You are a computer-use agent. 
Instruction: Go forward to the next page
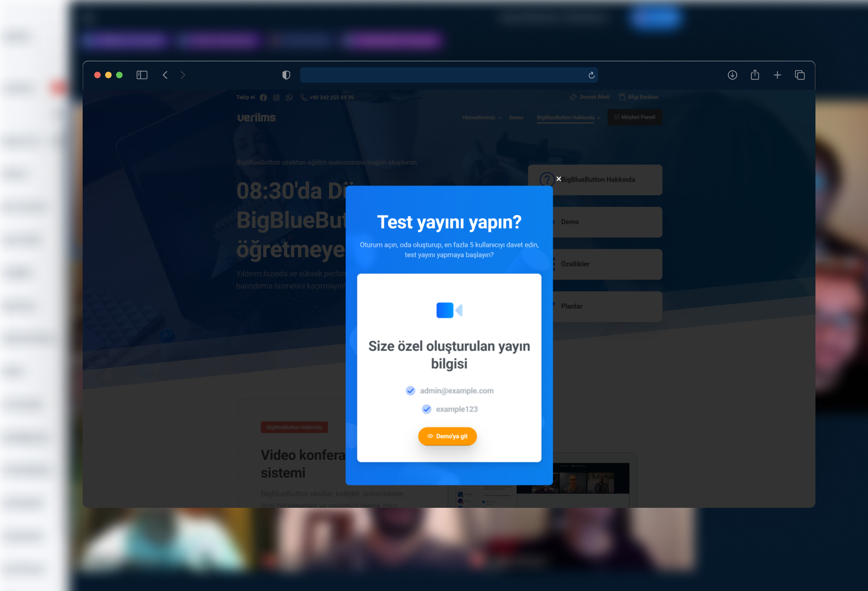(x=183, y=75)
